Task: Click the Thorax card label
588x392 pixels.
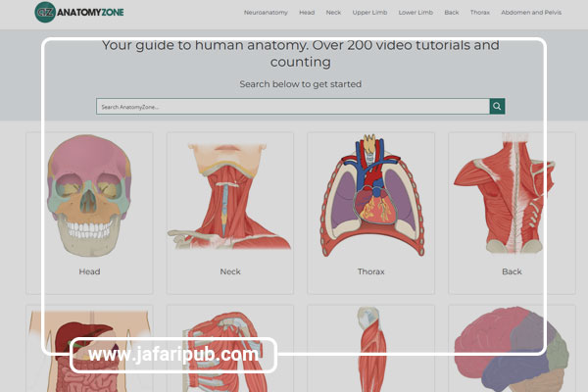Action: 370,271
